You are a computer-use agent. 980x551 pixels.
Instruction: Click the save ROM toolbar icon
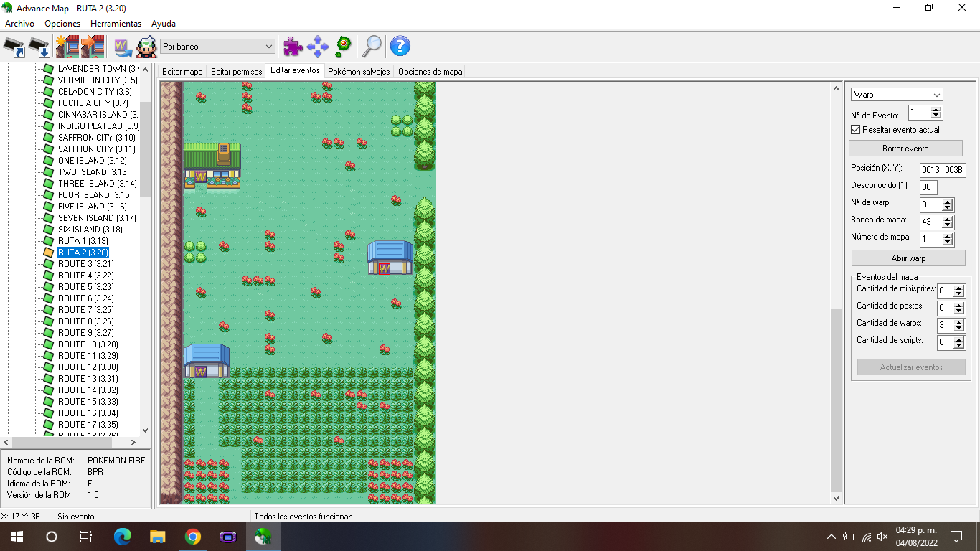(39, 47)
